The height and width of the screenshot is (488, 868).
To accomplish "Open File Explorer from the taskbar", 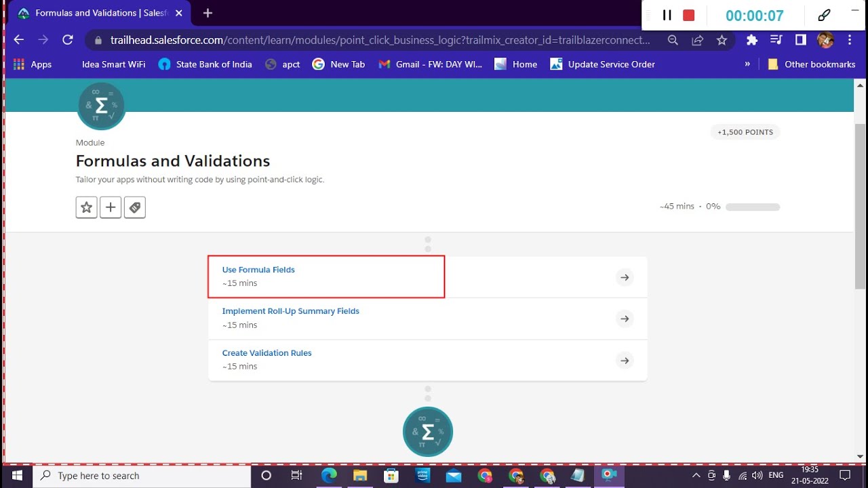I will [x=360, y=476].
